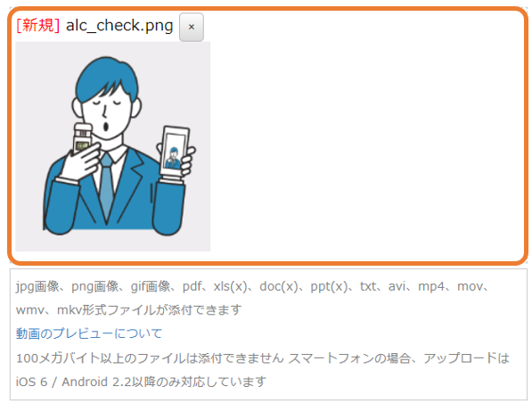Click the small figure on the phone screen
This screenshot has height=403, width=532.
[x=173, y=158]
